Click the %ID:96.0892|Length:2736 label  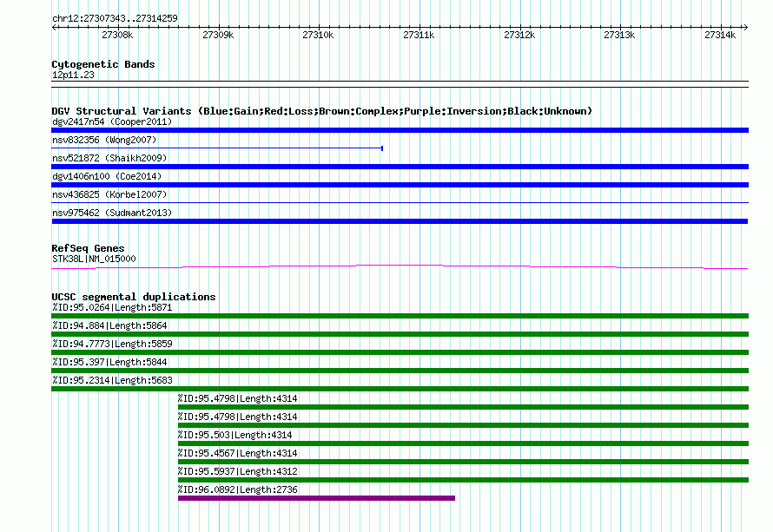coord(237,490)
